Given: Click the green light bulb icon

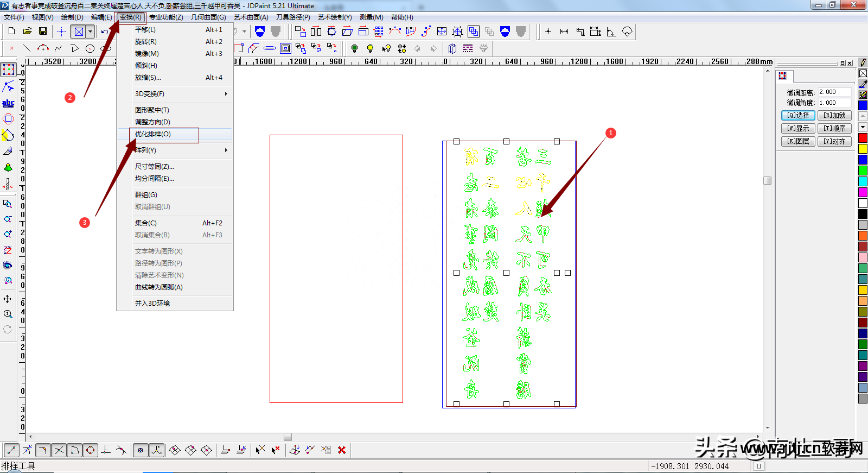Looking at the screenshot, I should (354, 48).
